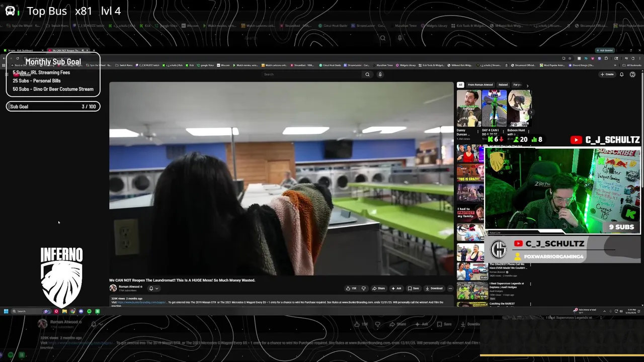Click the bunkerbranding.com description link

coord(141,302)
